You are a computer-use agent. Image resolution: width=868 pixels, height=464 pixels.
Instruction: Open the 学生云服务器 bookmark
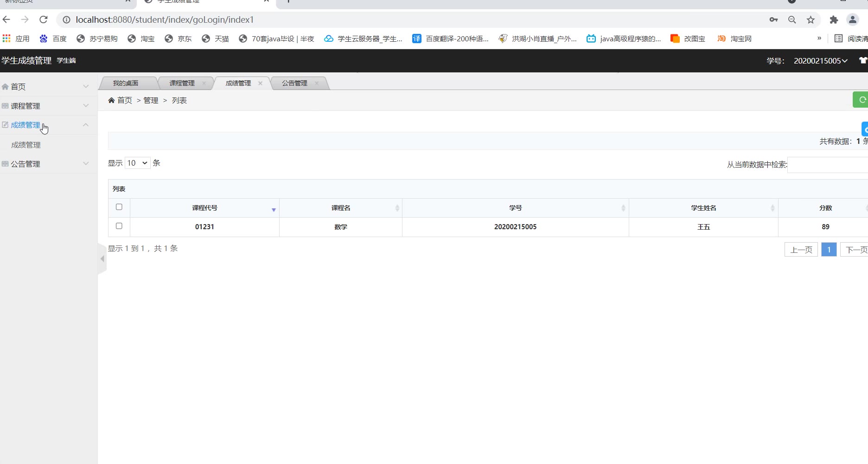[363, 39]
